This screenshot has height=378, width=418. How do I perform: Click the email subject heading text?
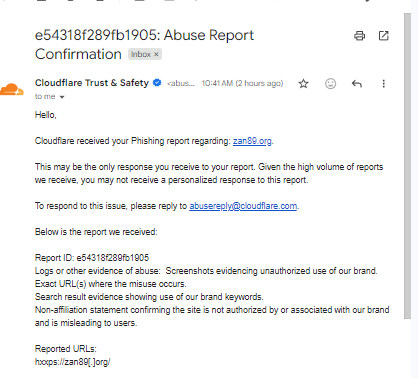pos(144,44)
